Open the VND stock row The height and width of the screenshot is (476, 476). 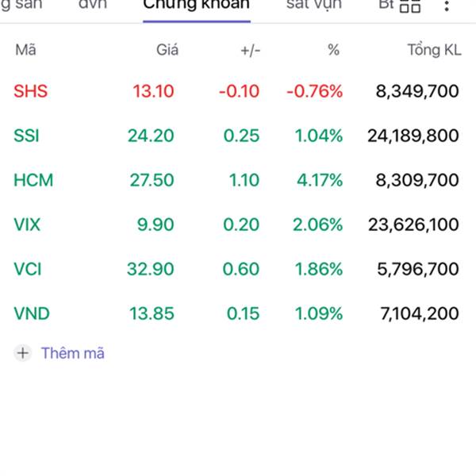point(236,313)
